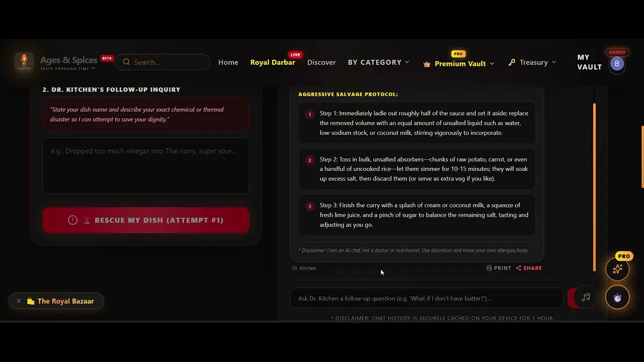
Task: Click the page scrollbar at the window edge
Action: 642,157
